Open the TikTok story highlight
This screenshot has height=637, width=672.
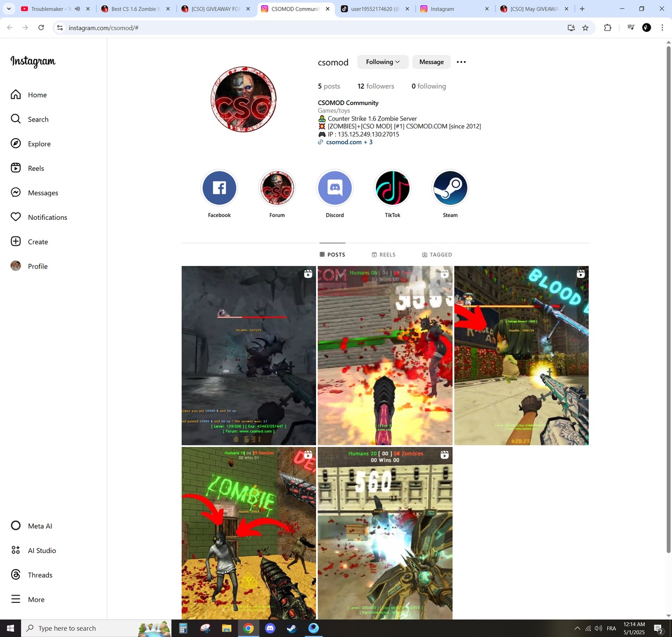tap(393, 188)
